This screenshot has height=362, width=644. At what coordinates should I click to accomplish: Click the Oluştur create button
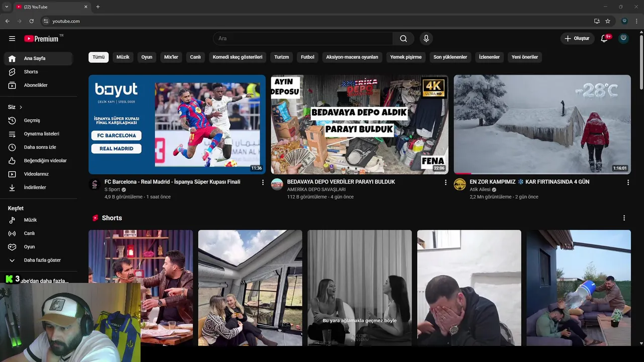coord(577,39)
